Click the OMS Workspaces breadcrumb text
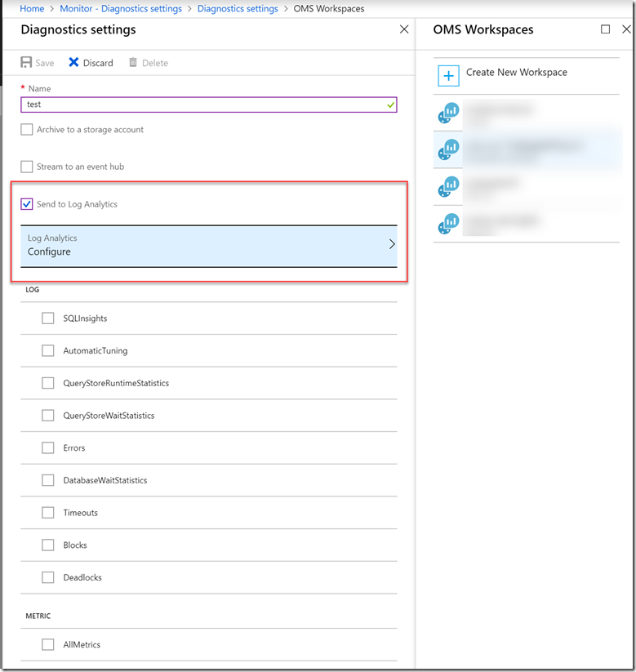Viewport: 636px width, 672px height. coord(329,8)
